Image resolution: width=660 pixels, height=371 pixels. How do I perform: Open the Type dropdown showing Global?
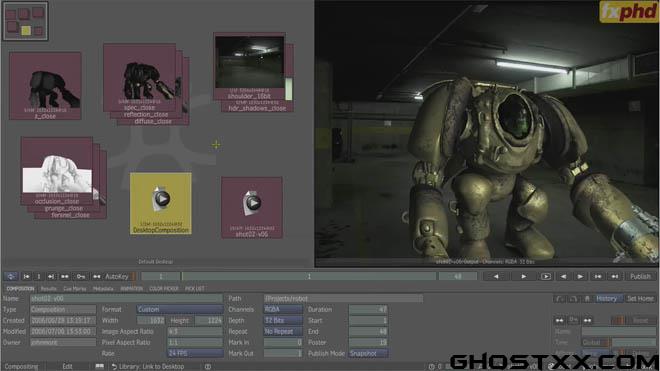click(596, 342)
